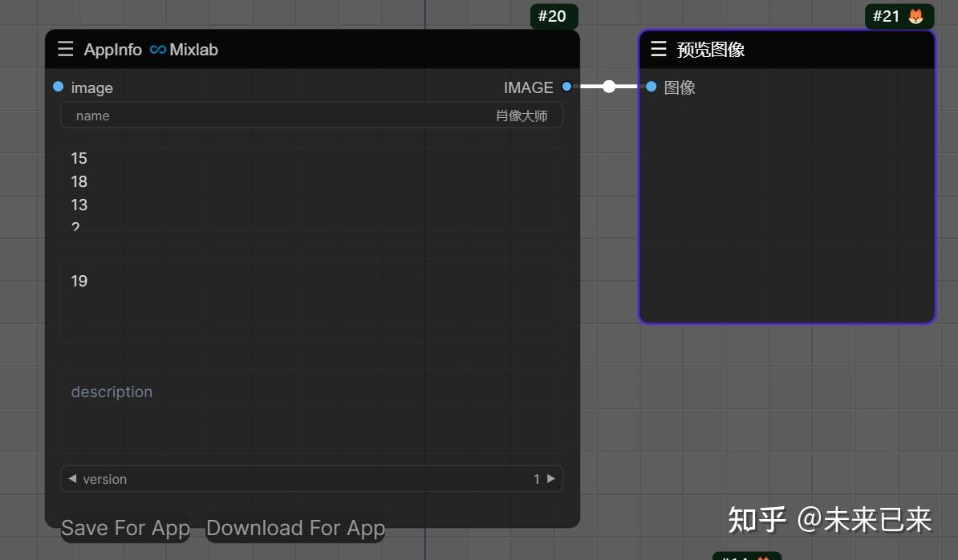This screenshot has height=560, width=958.
Task: Click the 图像 input port on preview node
Action: click(651, 87)
